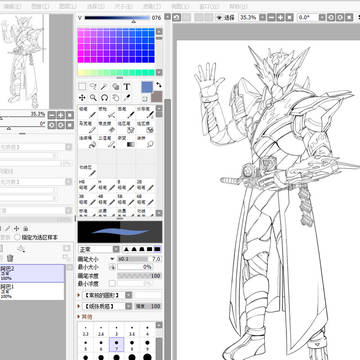Choose the gradient tool

pyautogui.click(x=126, y=142)
